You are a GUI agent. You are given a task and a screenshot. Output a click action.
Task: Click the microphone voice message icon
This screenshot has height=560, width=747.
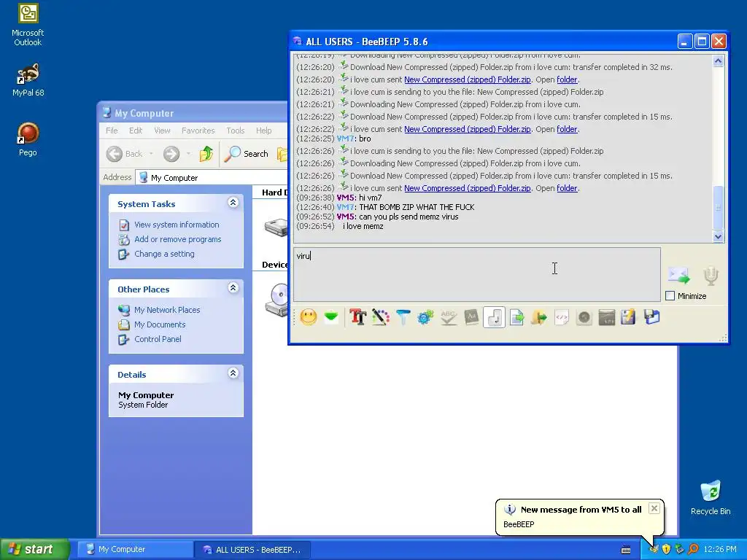point(711,275)
